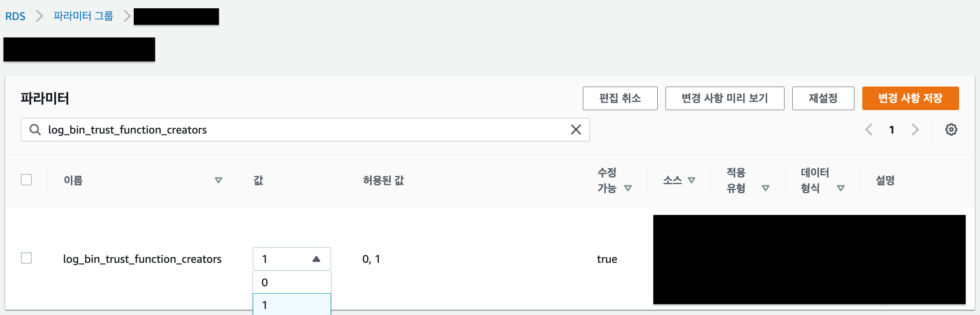The width and height of the screenshot is (980, 315).
Task: Go to previous page with left chevron
Action: tap(869, 129)
